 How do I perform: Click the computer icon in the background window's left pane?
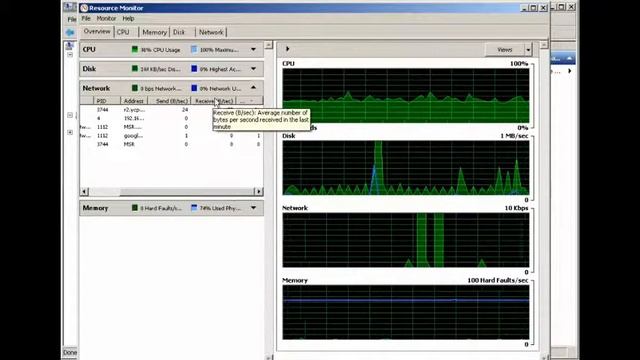[x=70, y=45]
